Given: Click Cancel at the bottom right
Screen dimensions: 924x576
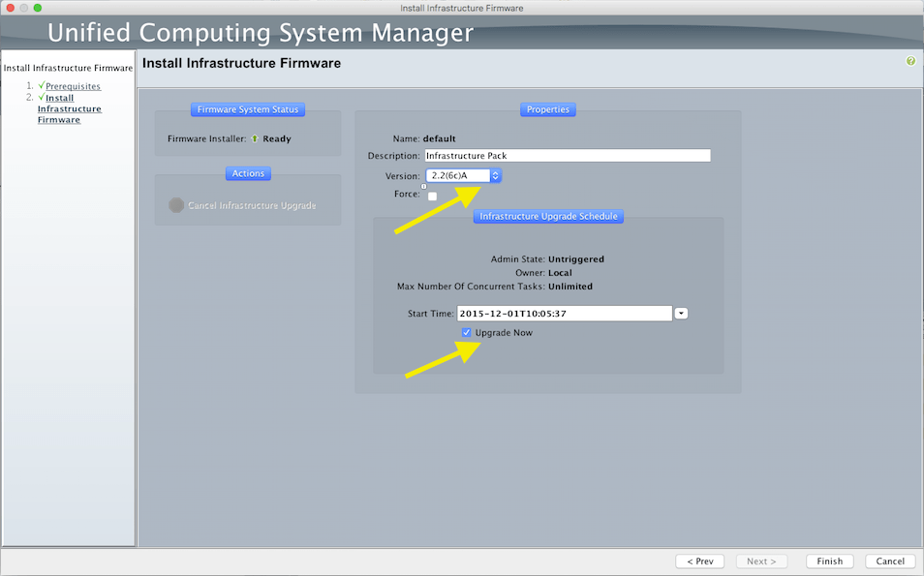Looking at the screenshot, I should coord(889,561).
